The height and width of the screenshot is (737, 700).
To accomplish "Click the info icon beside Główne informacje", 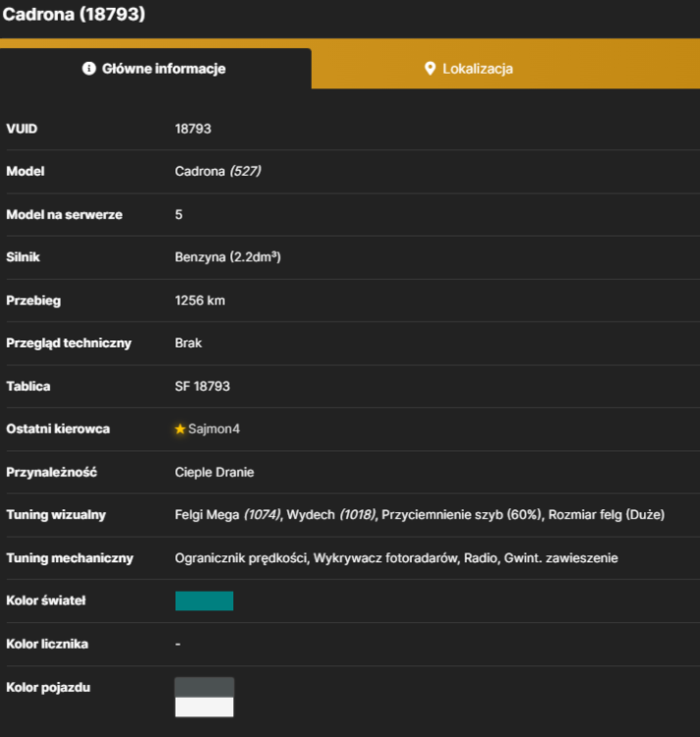I will coord(88,69).
